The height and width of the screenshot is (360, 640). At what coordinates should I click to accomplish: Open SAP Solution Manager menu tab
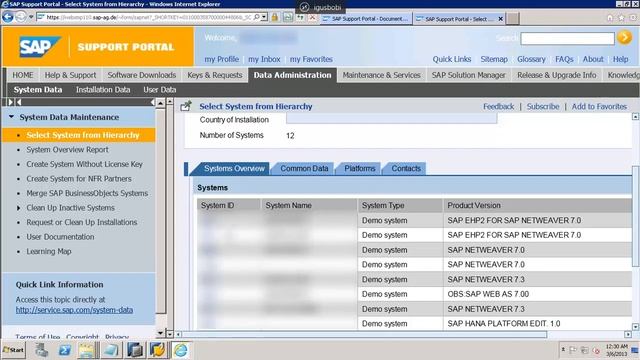coord(469,75)
